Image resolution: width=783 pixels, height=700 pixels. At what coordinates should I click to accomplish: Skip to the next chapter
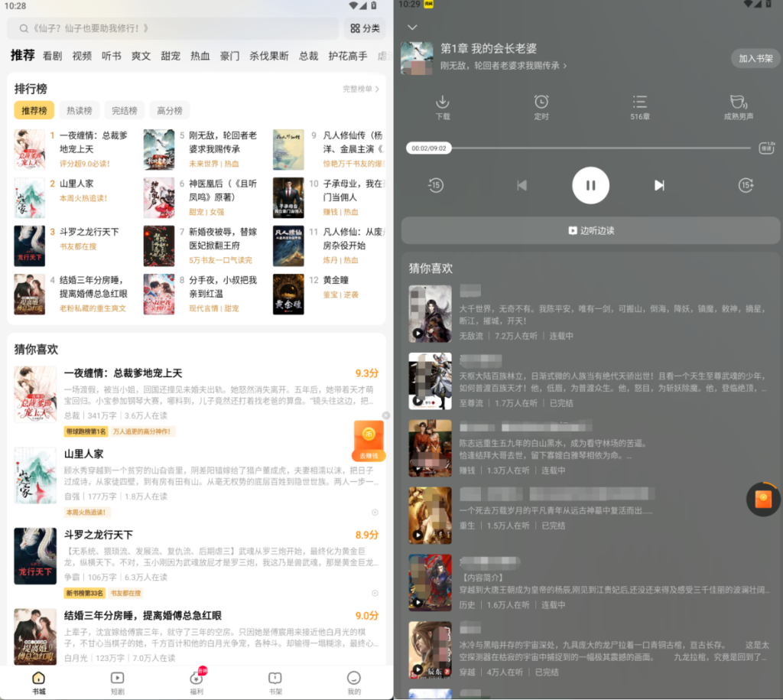pos(659,185)
